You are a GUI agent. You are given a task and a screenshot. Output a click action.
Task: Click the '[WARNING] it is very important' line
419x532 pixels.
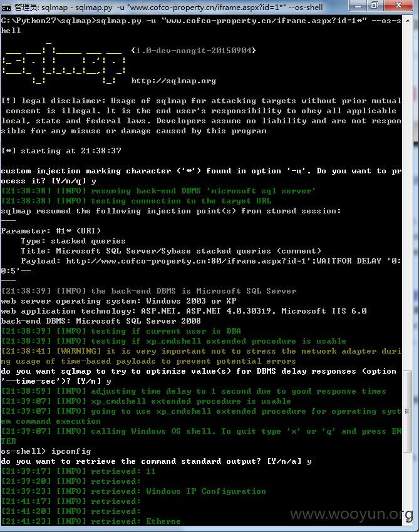(x=201, y=356)
